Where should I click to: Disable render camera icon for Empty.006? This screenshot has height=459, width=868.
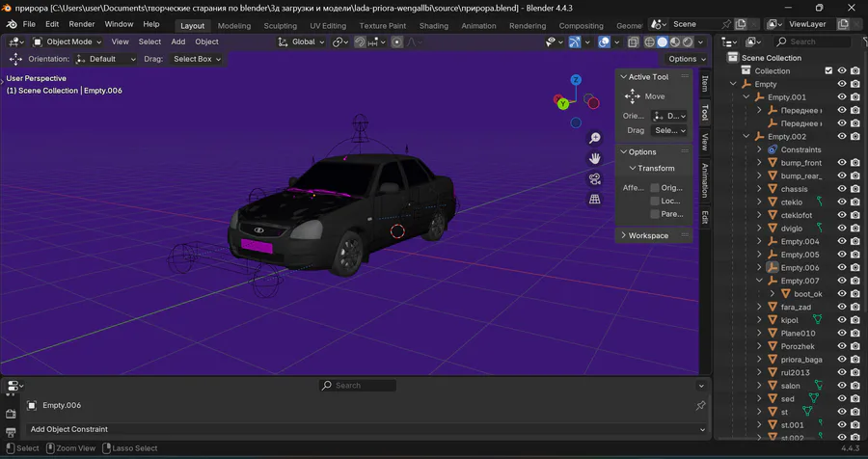tap(855, 267)
